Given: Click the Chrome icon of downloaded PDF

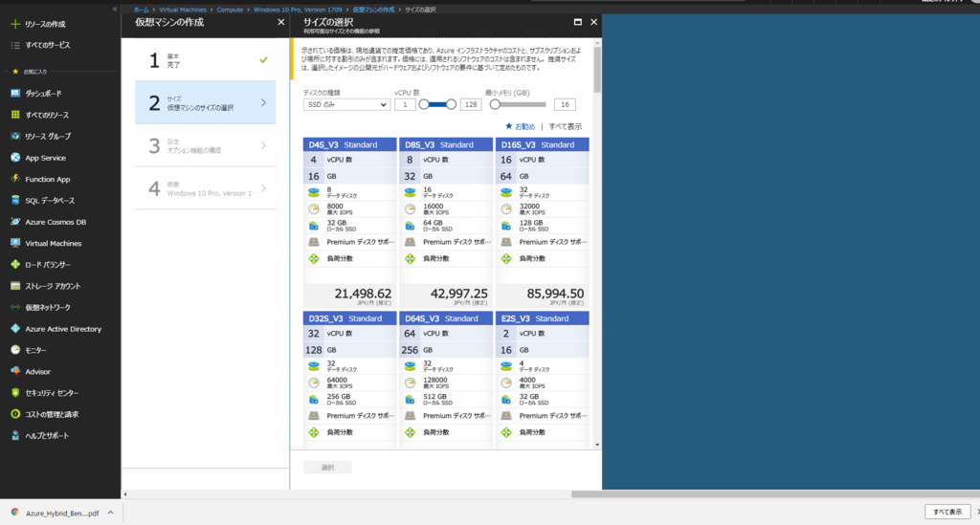Looking at the screenshot, I should [15, 513].
